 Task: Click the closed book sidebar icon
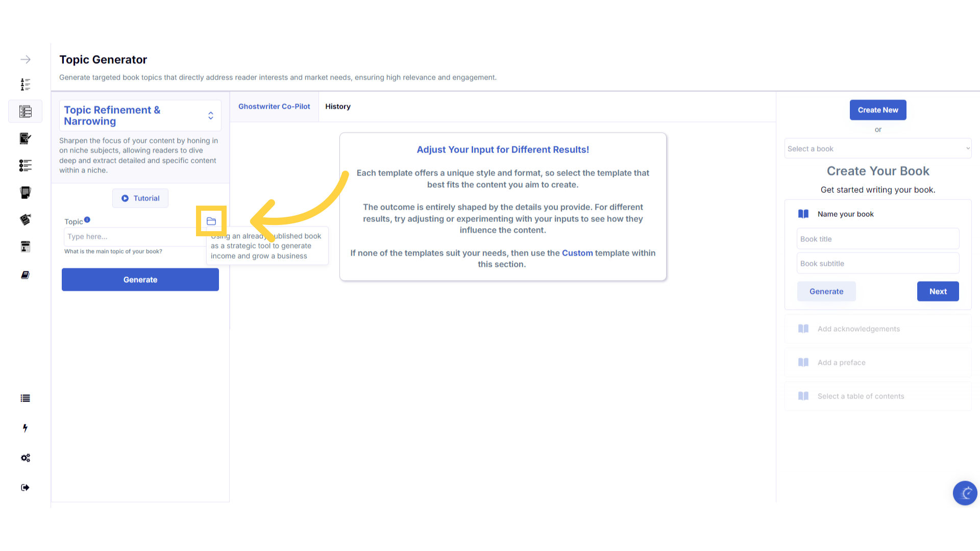25,275
